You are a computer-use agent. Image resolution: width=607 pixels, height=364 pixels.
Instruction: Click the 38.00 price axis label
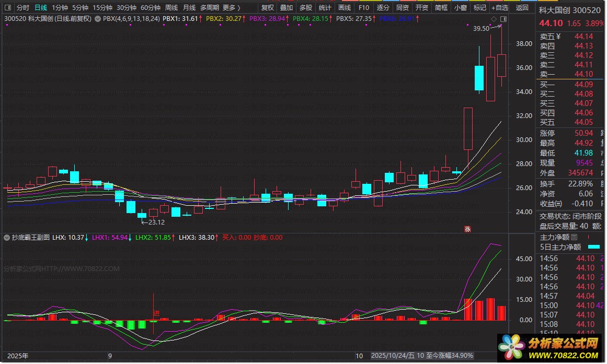point(524,44)
